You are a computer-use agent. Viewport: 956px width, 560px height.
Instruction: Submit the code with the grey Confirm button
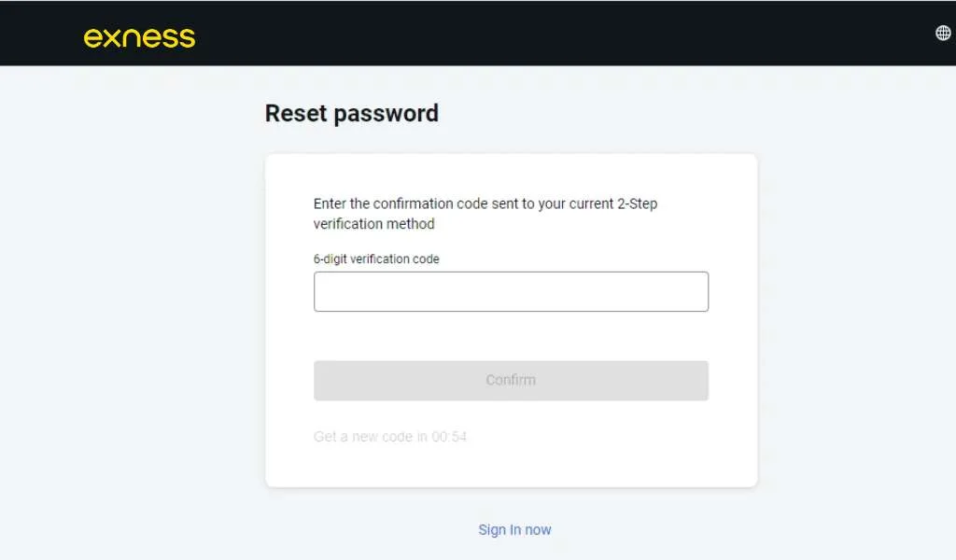[x=511, y=380]
